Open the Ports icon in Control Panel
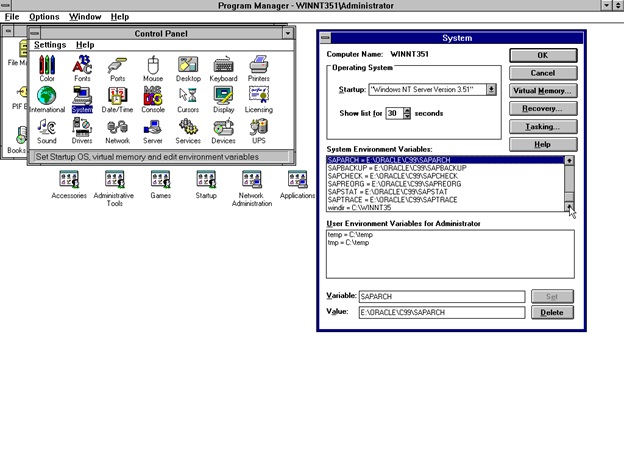 click(117, 66)
